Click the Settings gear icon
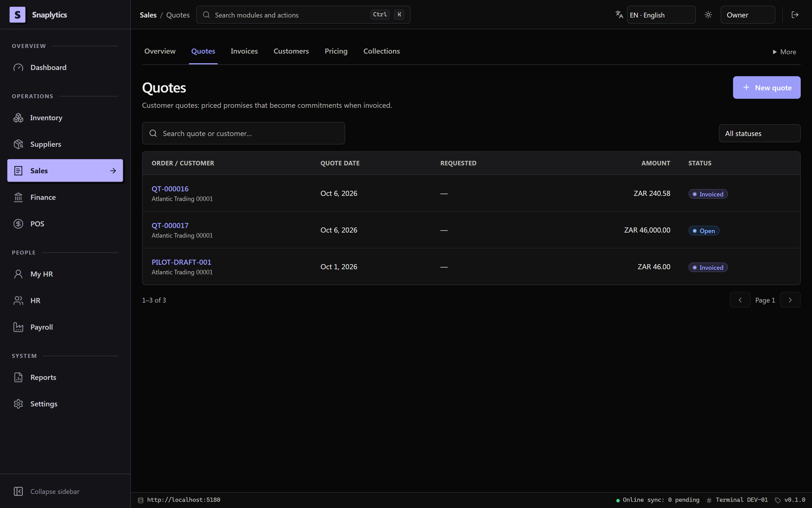 pos(18,404)
